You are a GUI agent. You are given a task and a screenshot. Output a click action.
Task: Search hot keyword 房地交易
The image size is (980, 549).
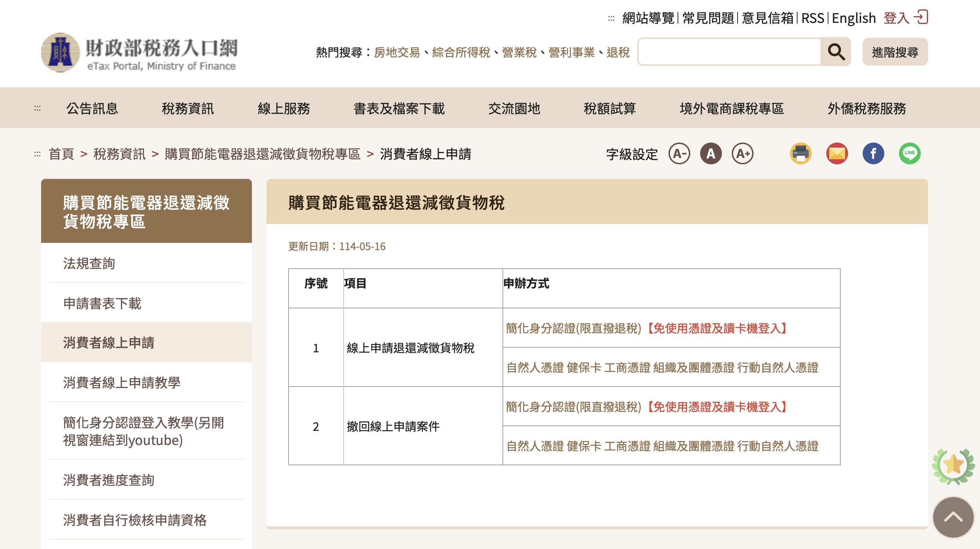397,52
